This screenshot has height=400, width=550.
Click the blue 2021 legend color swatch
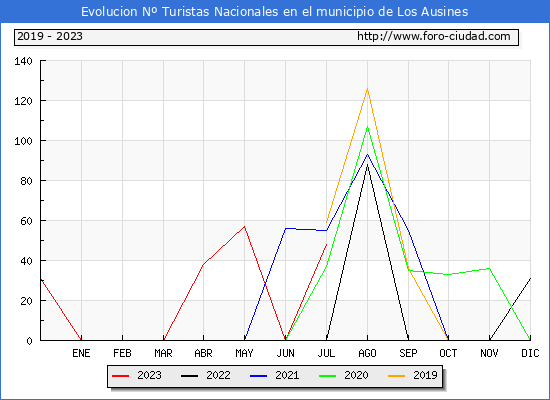tap(259, 376)
